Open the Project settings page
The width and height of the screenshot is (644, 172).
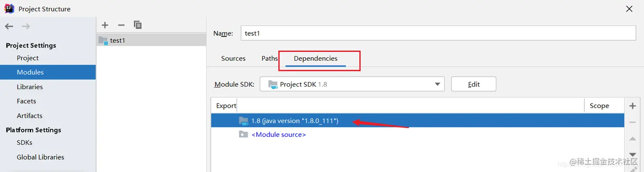click(x=28, y=58)
